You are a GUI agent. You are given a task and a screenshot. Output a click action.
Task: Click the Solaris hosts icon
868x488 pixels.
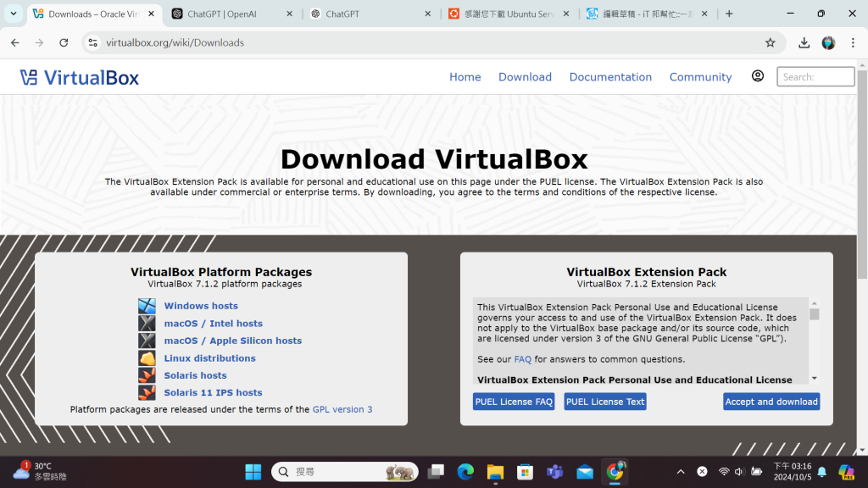point(147,375)
